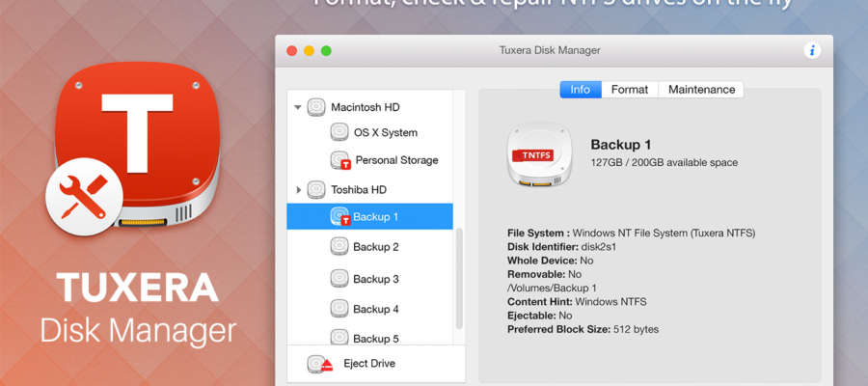
Task: Click the Toshiba HD disk icon
Action: click(316, 189)
